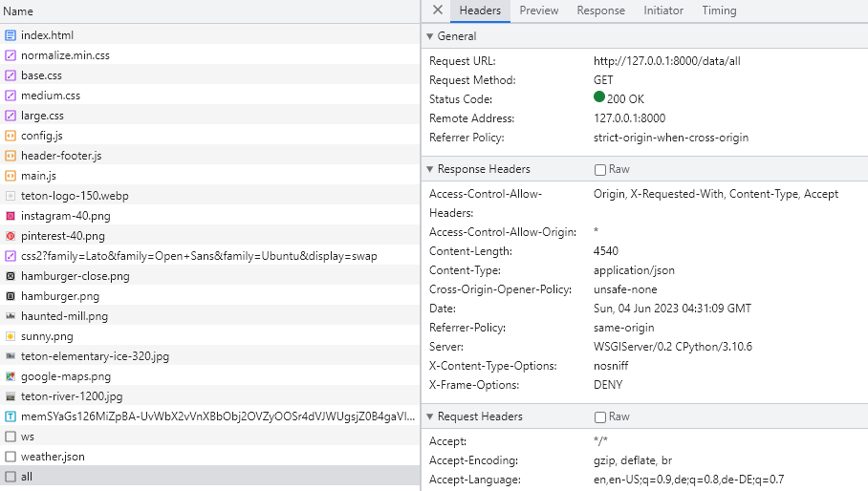
Task: Click the google-maps.png thumbnail icon
Action: pyautogui.click(x=11, y=376)
